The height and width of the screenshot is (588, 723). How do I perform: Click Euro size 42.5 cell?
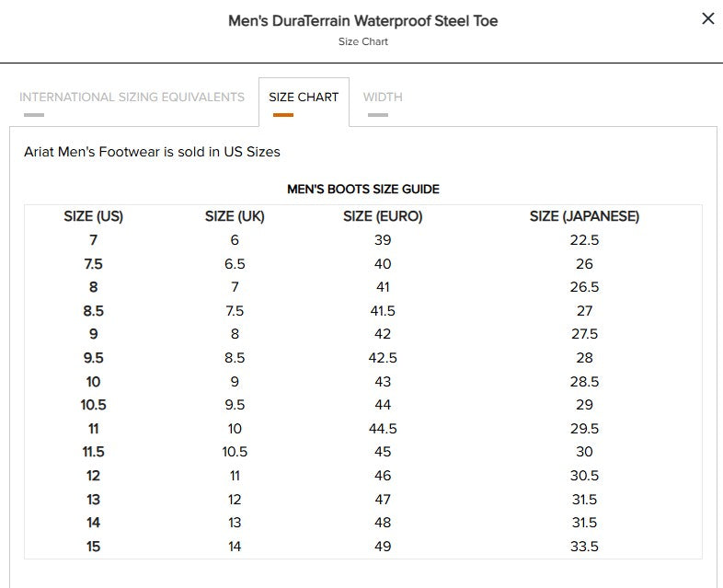(383, 358)
